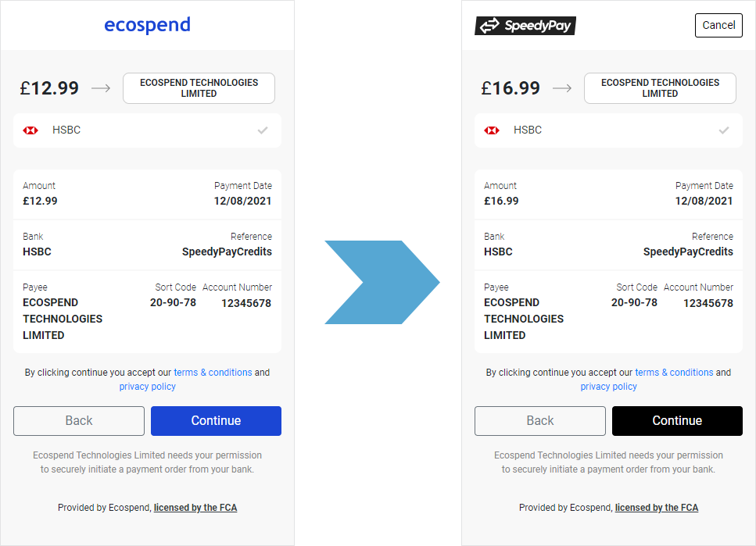Viewport: 756px width, 546px height.
Task: Open the terms & conditions link on the right
Action: coord(674,373)
